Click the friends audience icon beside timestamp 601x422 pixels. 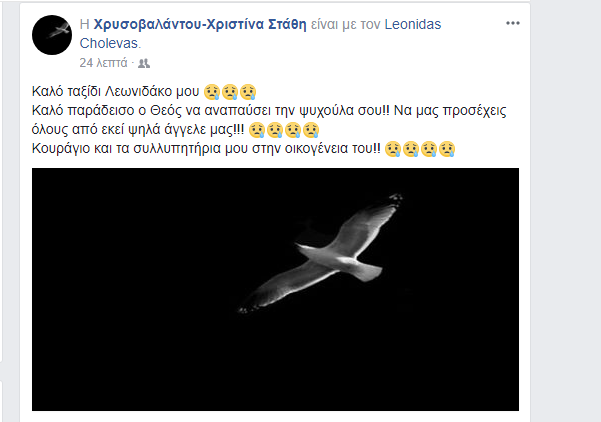coord(144,63)
